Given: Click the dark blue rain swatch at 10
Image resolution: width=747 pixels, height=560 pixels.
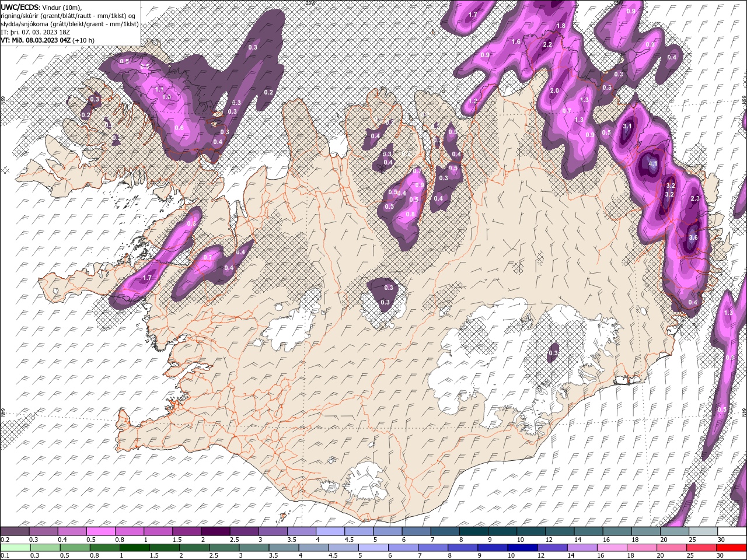Looking at the screenshot, I should pyautogui.click(x=522, y=548).
